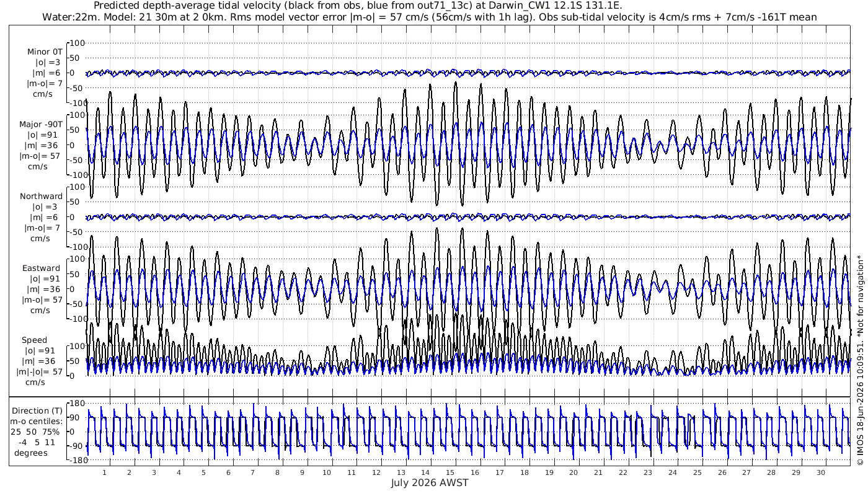Viewport: 868px width, 496px height.
Task: Click the 'Eastward' panel label
Action: point(41,268)
